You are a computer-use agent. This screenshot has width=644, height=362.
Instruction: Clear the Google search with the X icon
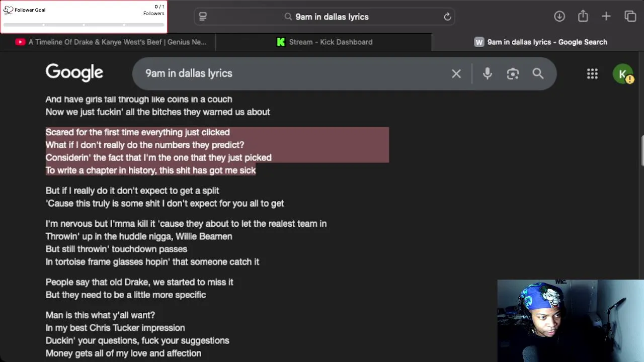click(456, 74)
